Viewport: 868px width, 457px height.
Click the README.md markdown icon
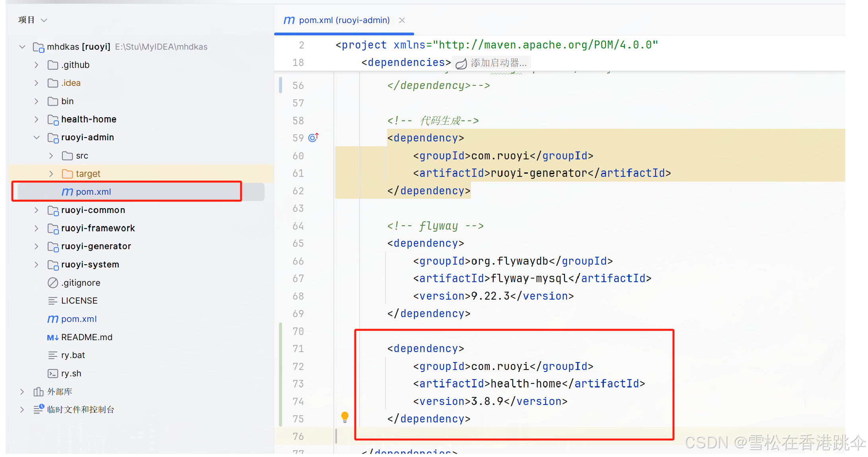pos(53,337)
